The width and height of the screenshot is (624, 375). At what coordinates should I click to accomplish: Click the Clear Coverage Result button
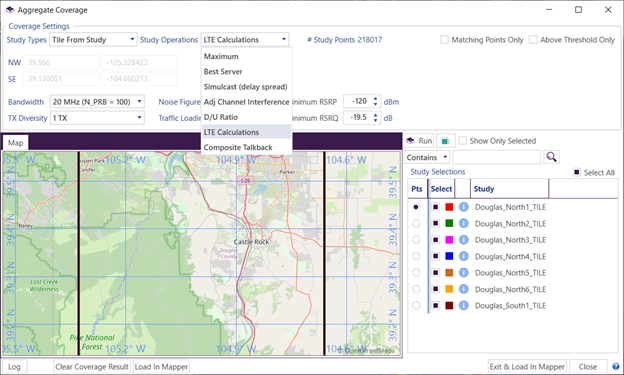pos(92,367)
